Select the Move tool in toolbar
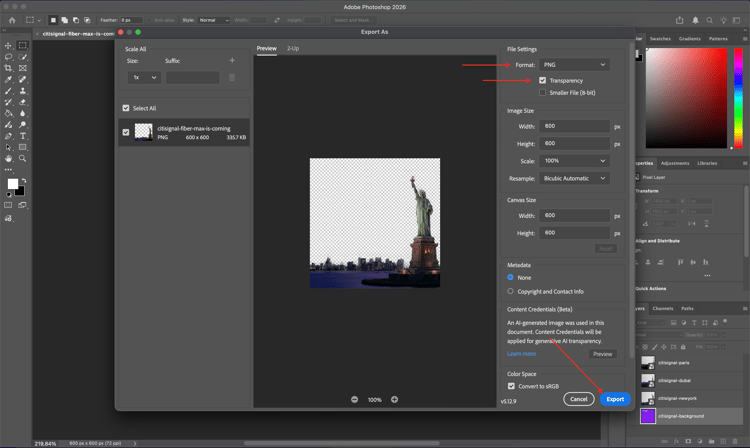The width and height of the screenshot is (750, 448). coord(8,46)
